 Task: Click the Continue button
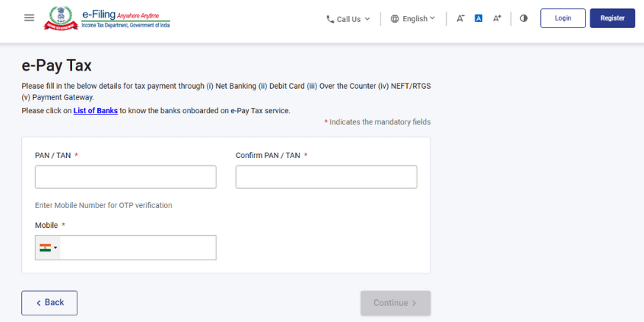pos(395,303)
